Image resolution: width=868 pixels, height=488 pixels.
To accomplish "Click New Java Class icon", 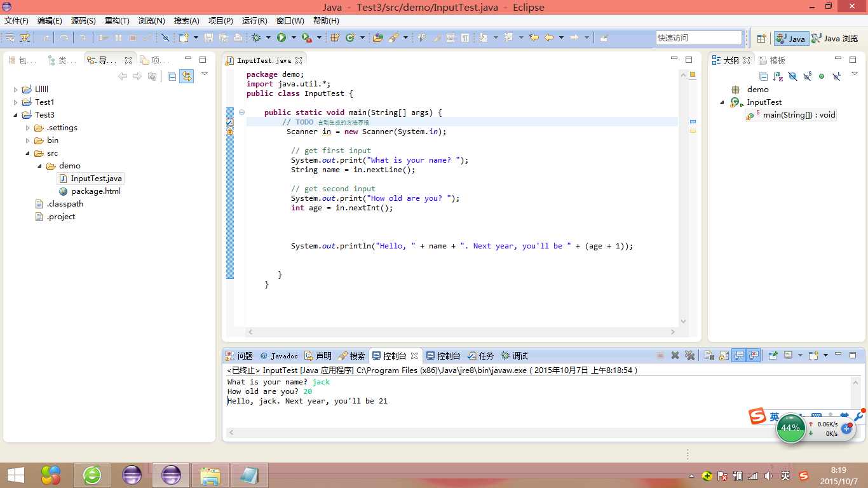I will (349, 37).
